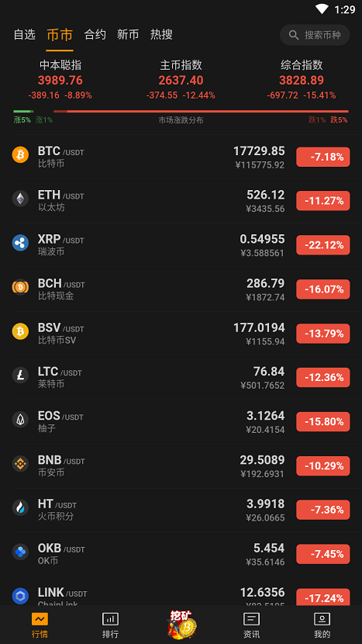
Task: Switch to the 合约 contracts tab
Action: point(95,35)
